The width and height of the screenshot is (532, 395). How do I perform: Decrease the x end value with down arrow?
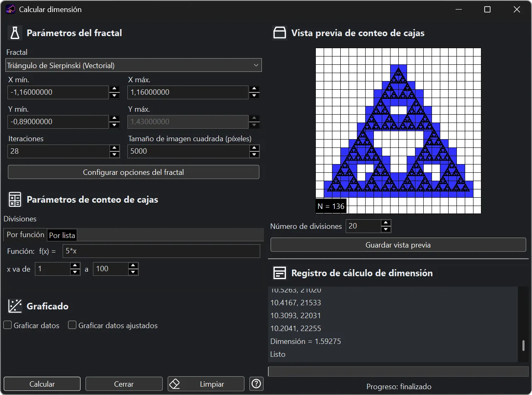133,272
